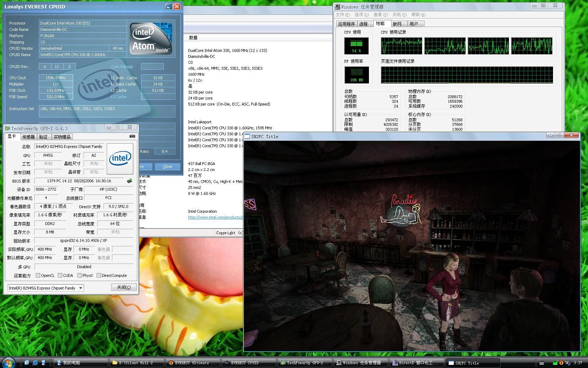Switch to 我的电脑 taskbar item
Image resolution: width=588 pixels, height=368 pixels.
pyautogui.click(x=81, y=363)
